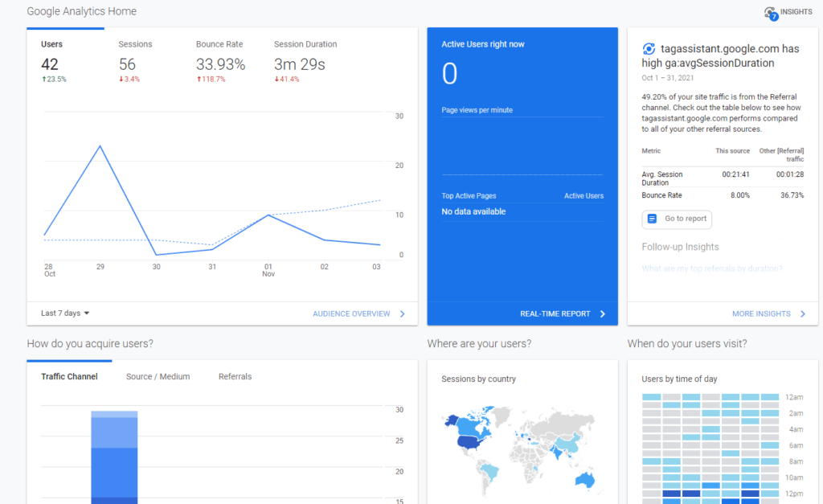Click the traffic channel stacked bar
The width and height of the screenshot is (823, 504).
pyautogui.click(x=114, y=457)
